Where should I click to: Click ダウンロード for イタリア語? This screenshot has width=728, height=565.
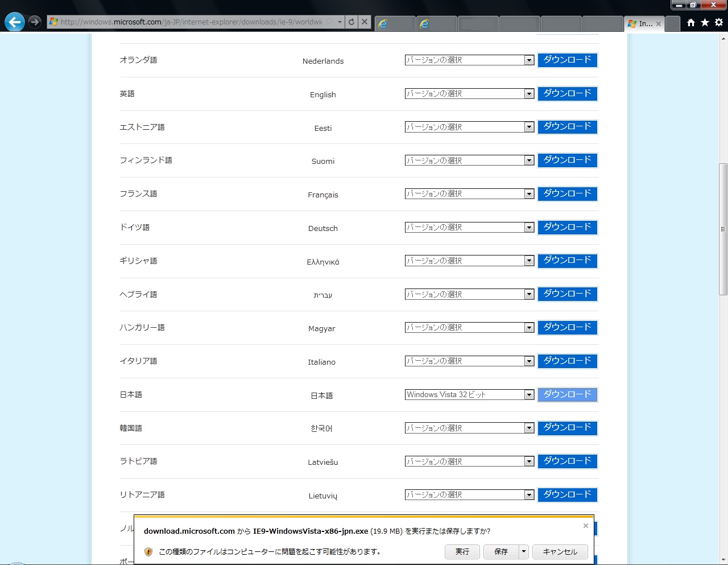[x=568, y=361]
